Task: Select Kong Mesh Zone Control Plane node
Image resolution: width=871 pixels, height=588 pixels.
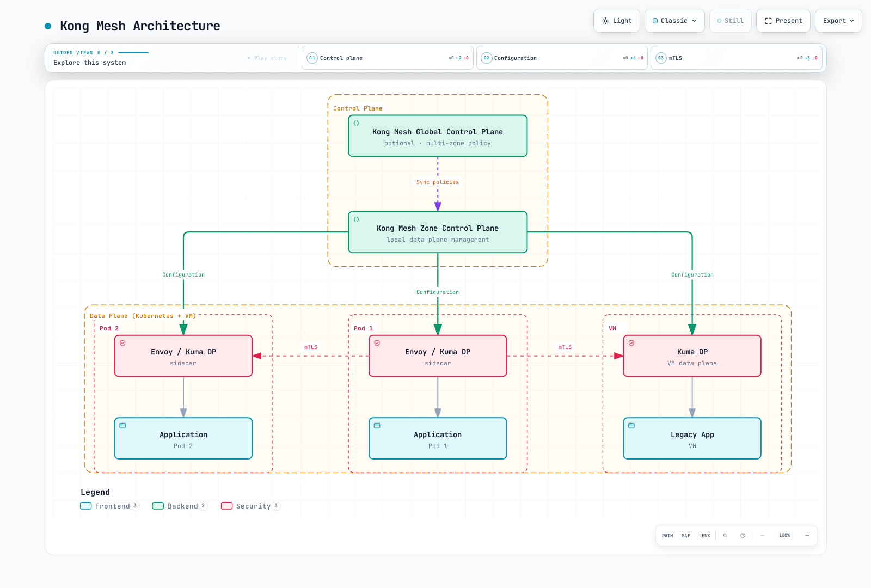Action: [x=438, y=232]
